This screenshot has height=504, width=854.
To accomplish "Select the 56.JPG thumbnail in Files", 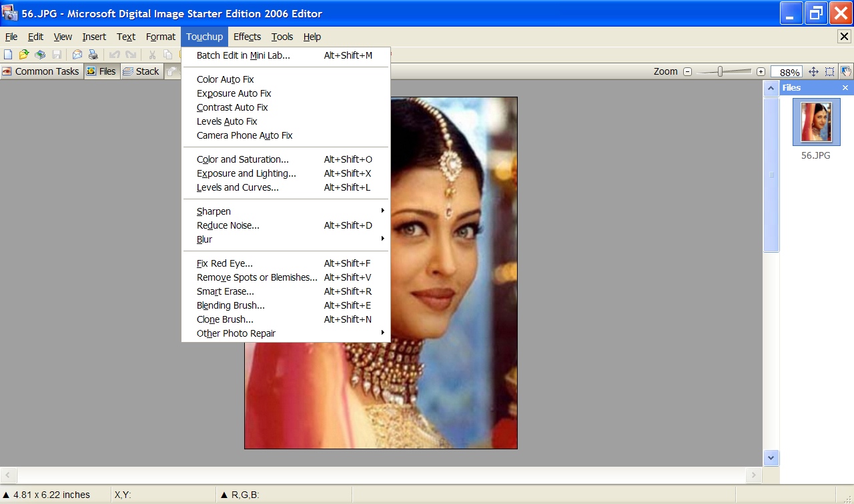I will [x=816, y=122].
